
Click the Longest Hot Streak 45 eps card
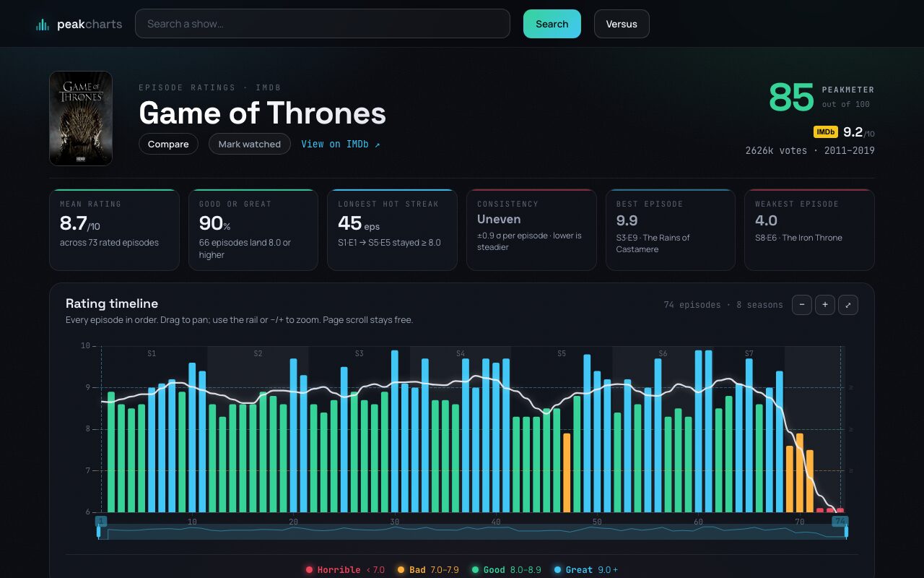click(x=392, y=230)
